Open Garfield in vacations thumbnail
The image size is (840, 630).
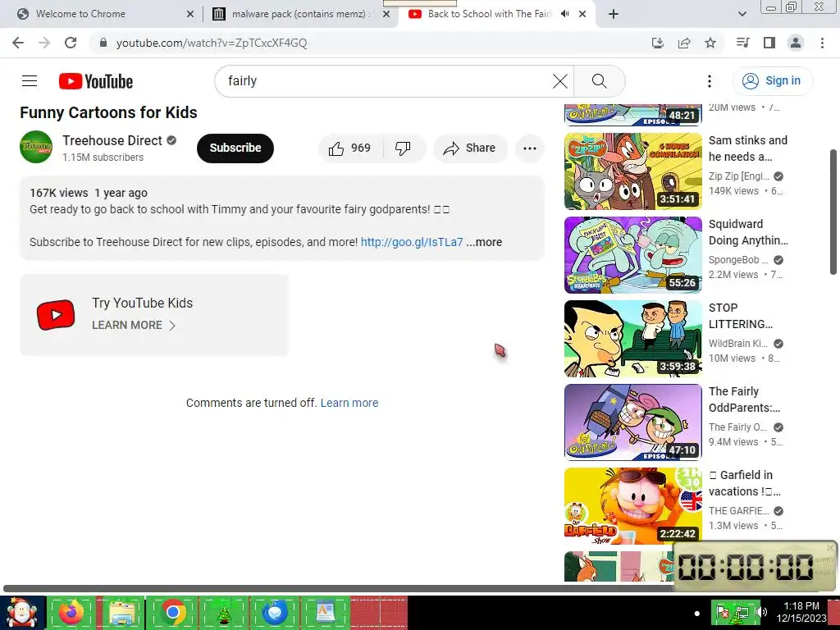coord(632,505)
